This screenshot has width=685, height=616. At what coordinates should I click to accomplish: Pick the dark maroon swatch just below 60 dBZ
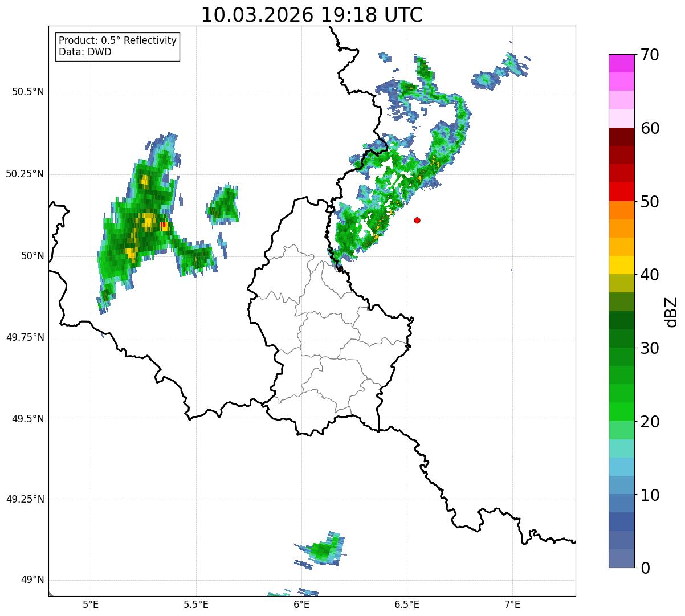click(x=621, y=137)
